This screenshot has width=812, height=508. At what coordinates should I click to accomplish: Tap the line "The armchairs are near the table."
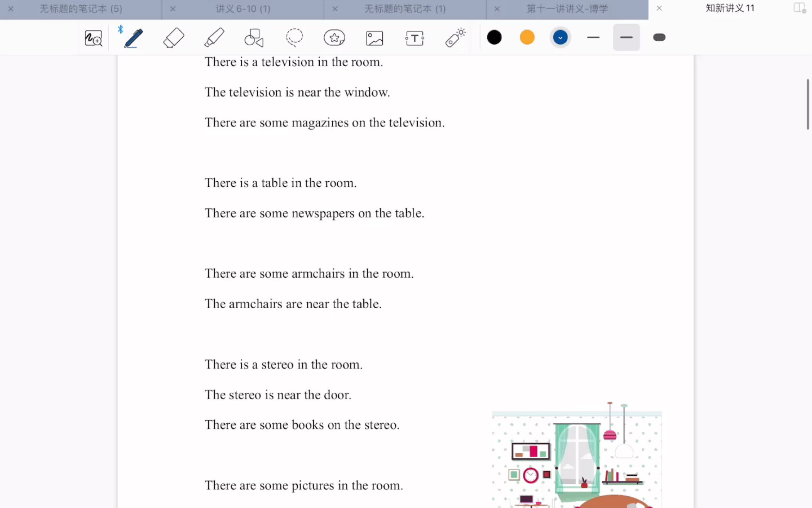pyautogui.click(x=293, y=304)
